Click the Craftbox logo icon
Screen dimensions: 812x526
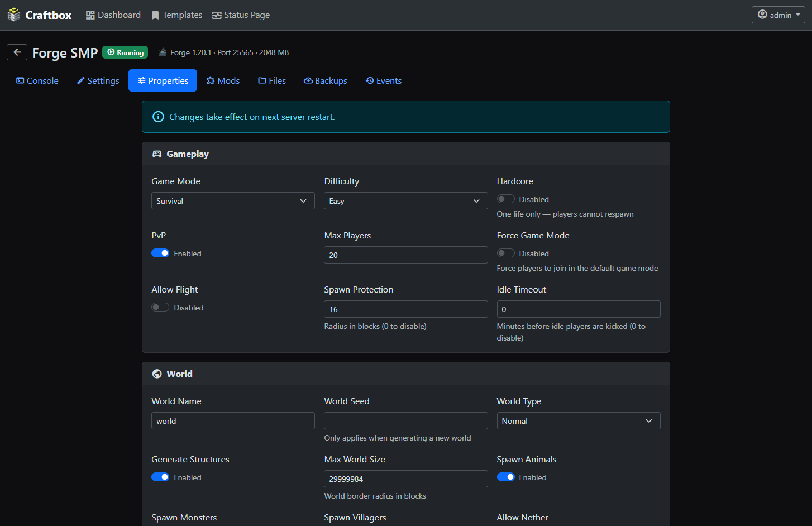tap(14, 15)
